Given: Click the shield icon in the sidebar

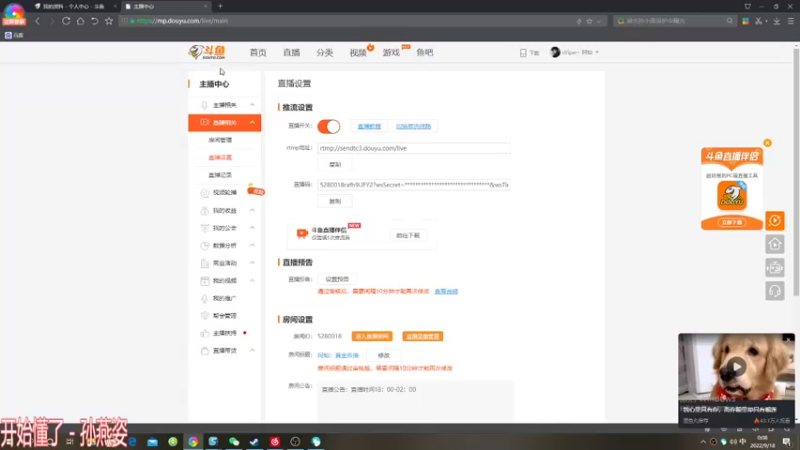Looking at the screenshot, I should click(205, 316).
